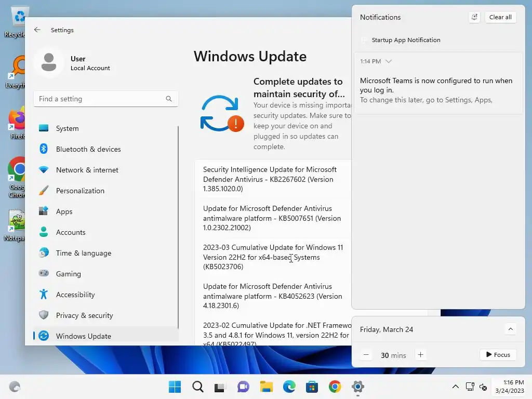Open Microsoft Store from taskbar
Image resolution: width=532 pixels, height=399 pixels.
312,387
